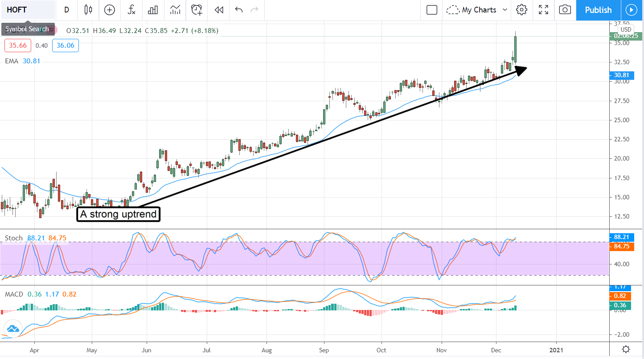Click the HOFT symbol search field
The width and height of the screenshot is (644, 359).
28,10
